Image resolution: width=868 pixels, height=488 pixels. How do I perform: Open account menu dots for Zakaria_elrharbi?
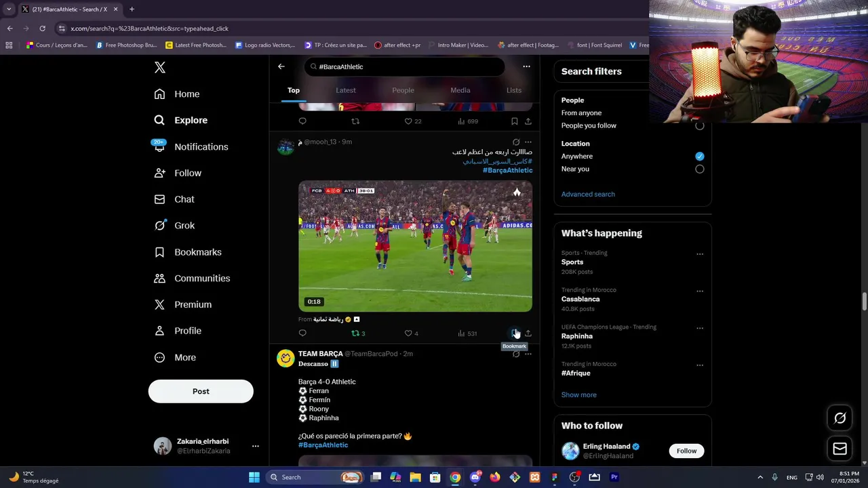pyautogui.click(x=255, y=446)
